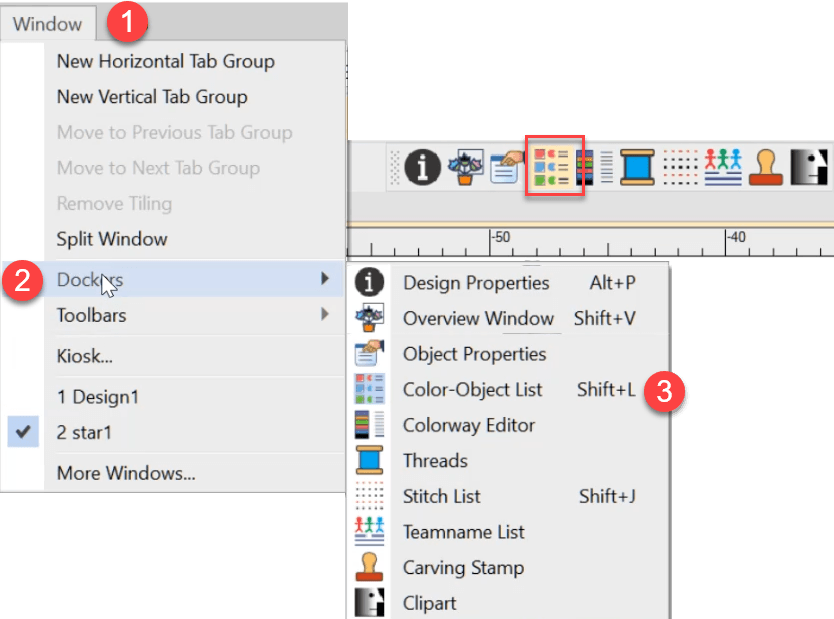Show Stitch List via the toolbar icon

[x=680, y=167]
